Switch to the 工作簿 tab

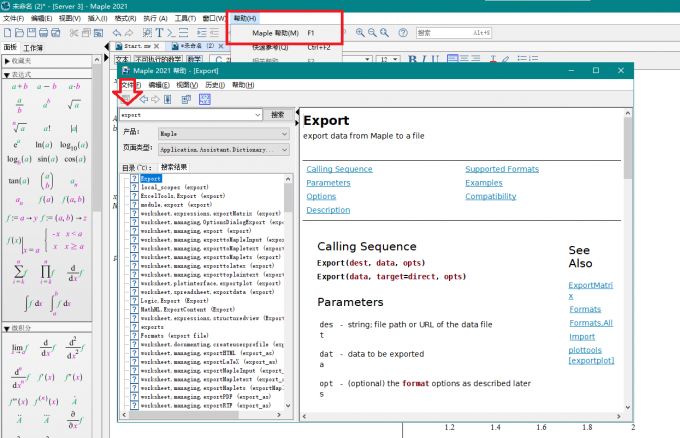tap(33, 48)
